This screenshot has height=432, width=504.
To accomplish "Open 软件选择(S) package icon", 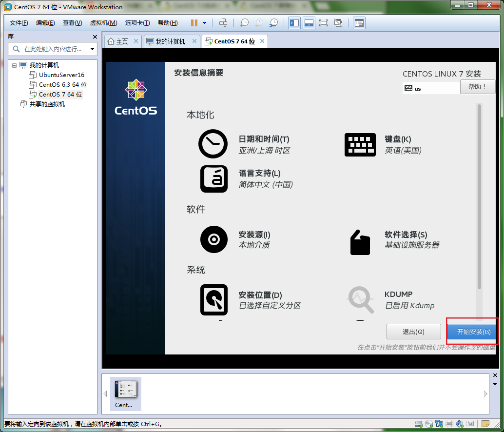I will 360,242.
